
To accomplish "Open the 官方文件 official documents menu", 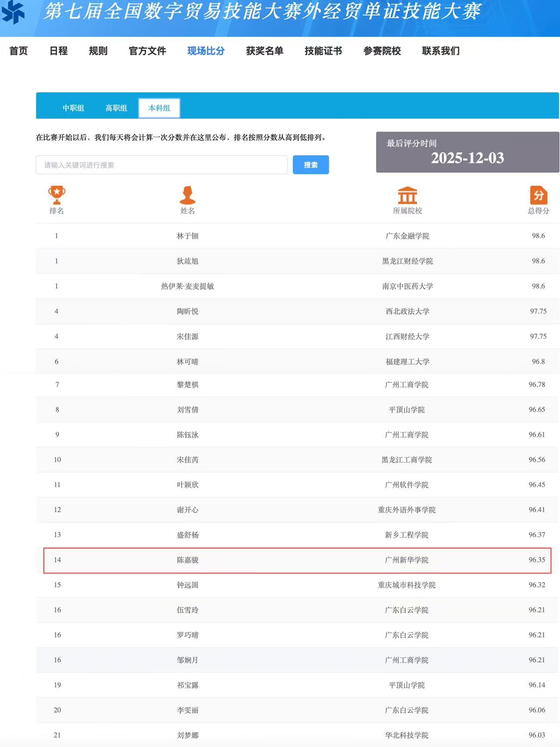I will point(147,51).
